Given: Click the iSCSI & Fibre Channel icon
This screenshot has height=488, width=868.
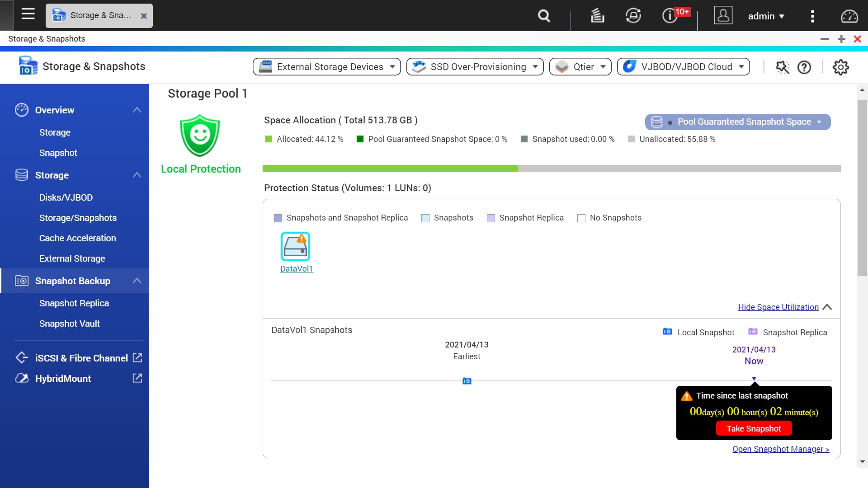Looking at the screenshot, I should coord(21,358).
